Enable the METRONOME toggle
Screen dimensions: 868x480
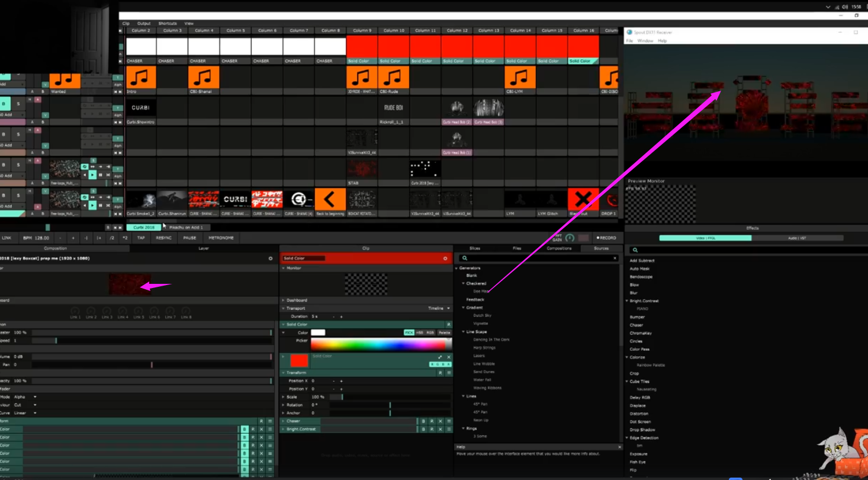[x=221, y=238]
